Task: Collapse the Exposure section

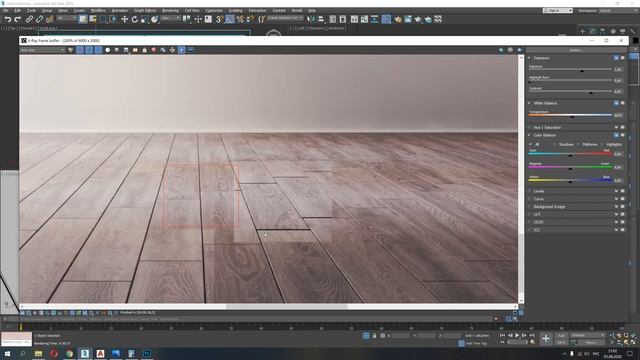Action: [529, 58]
